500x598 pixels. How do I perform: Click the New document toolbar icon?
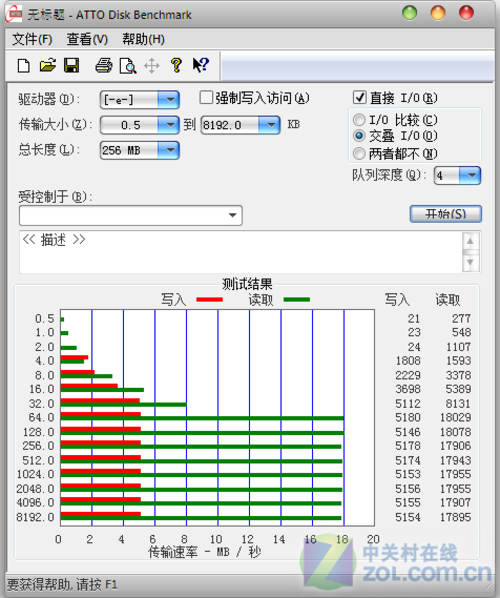(24, 66)
